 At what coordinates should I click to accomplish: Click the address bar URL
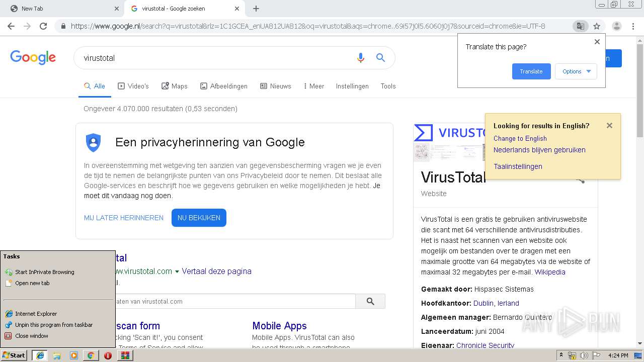coord(308,26)
